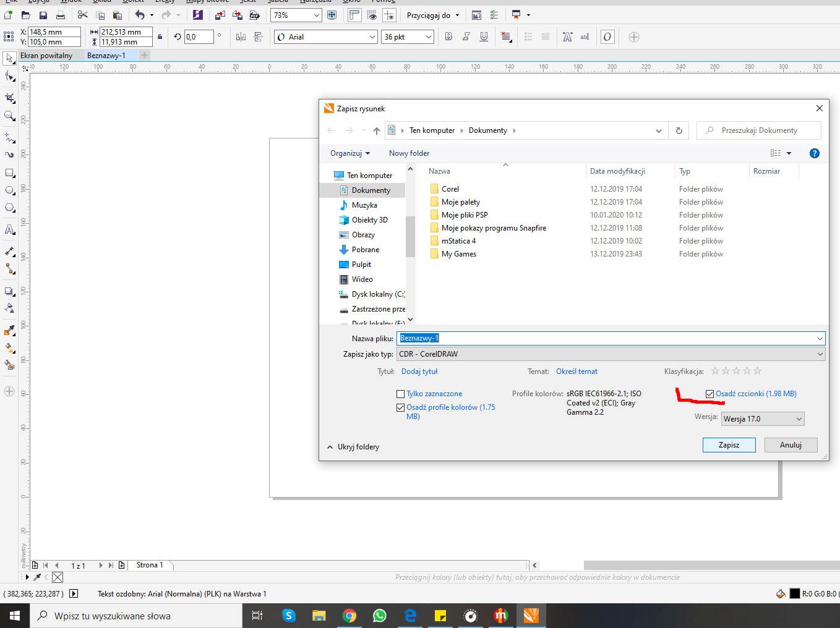The width and height of the screenshot is (840, 628).
Task: Switch to the Ekran powitalny tab
Action: point(46,56)
